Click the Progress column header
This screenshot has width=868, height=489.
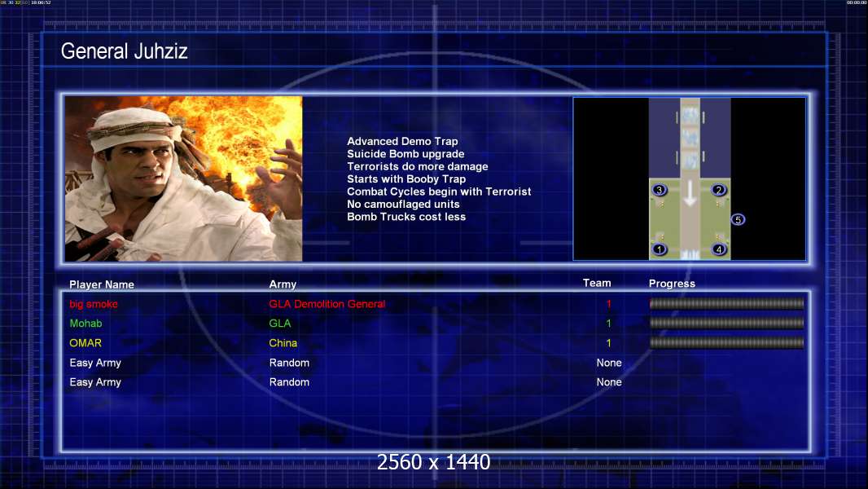[x=672, y=284]
